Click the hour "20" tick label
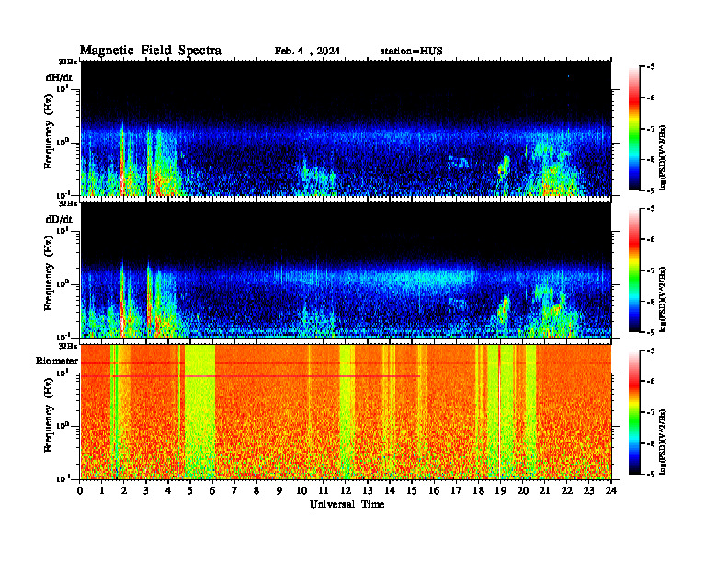 pos(522,490)
